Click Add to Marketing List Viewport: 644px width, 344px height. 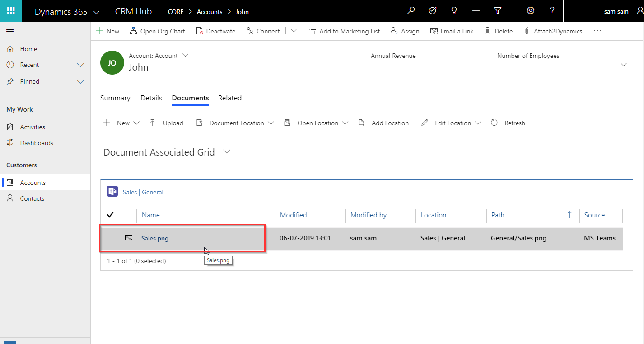(345, 31)
